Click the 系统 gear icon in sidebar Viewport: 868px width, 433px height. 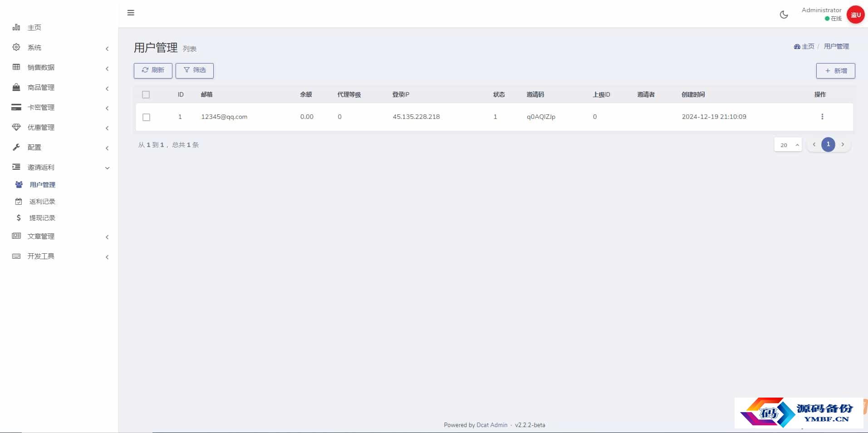16,47
